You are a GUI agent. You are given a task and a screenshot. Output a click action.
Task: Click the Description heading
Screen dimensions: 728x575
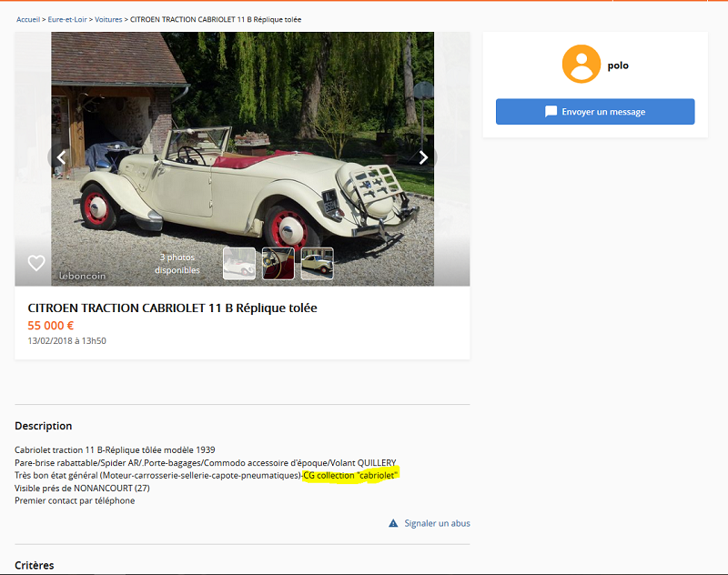point(43,426)
